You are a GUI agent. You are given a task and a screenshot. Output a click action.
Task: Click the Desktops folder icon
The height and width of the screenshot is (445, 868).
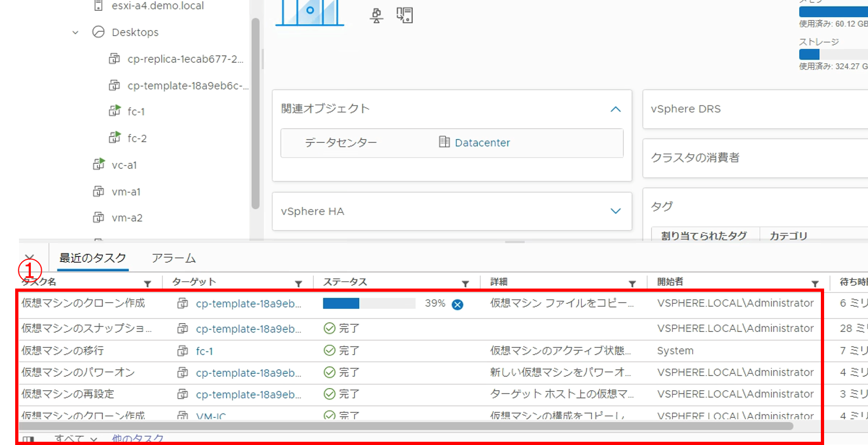98,32
